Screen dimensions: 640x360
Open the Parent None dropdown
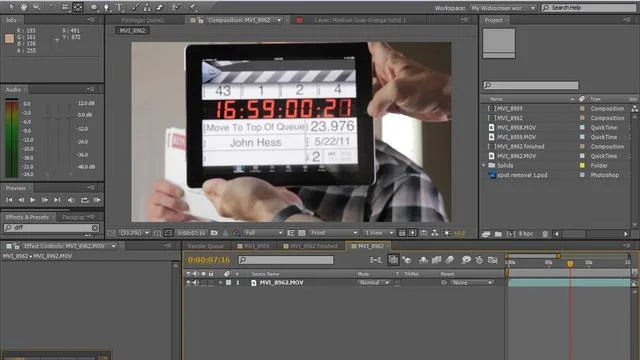tap(472, 282)
